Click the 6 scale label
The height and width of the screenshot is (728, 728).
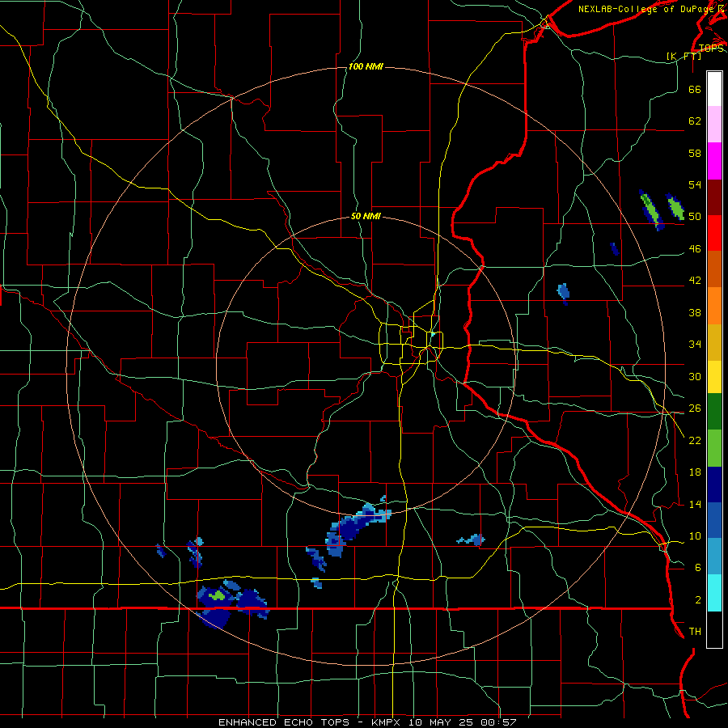pos(698,567)
